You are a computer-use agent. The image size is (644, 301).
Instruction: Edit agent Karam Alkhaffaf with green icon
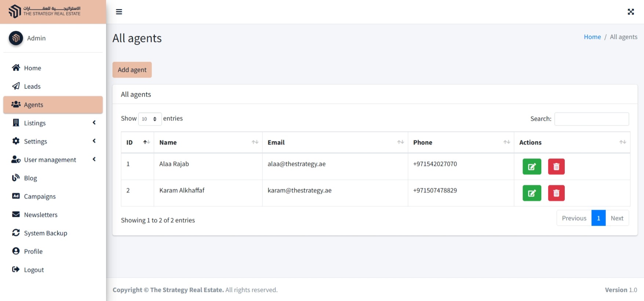[532, 193]
